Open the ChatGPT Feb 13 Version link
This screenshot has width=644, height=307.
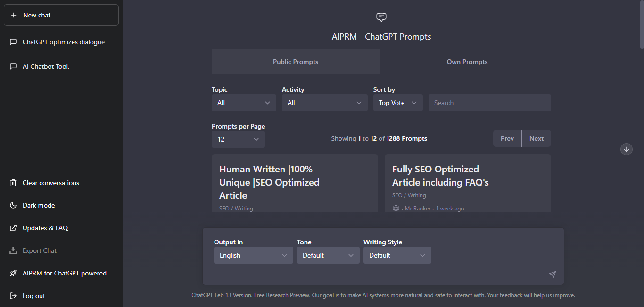pyautogui.click(x=222, y=295)
